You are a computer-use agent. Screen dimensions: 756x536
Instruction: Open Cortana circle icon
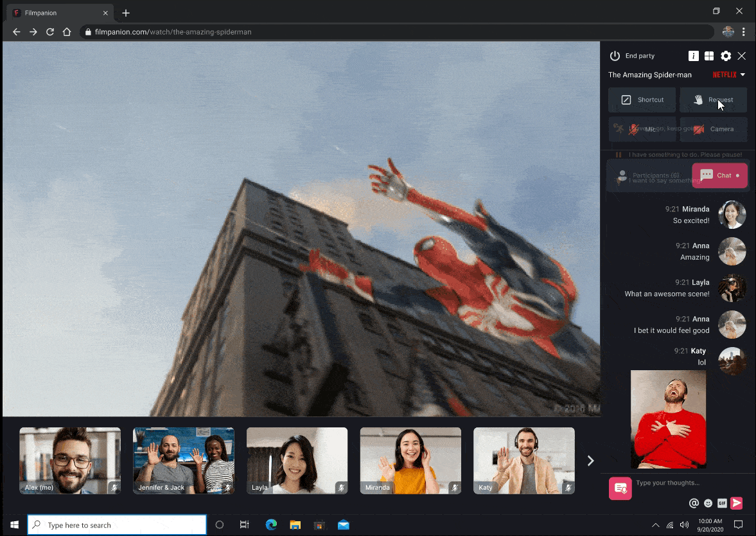point(220,524)
